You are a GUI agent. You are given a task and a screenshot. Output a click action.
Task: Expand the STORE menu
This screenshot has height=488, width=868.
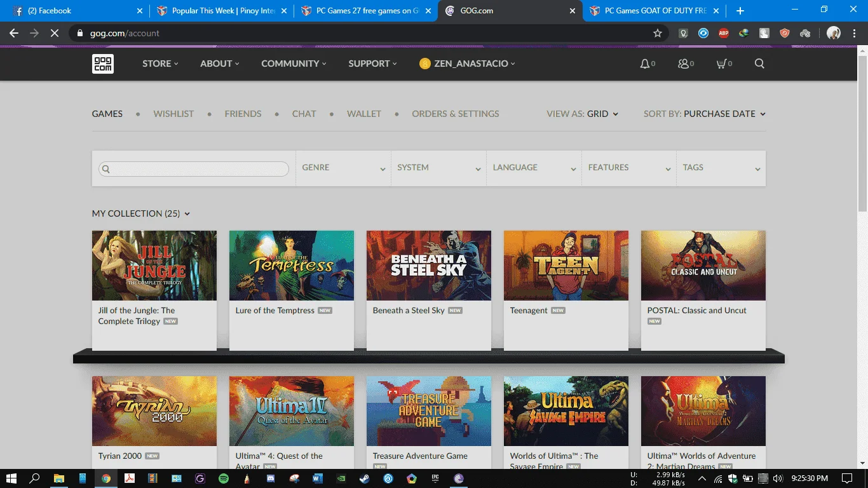[160, 64]
